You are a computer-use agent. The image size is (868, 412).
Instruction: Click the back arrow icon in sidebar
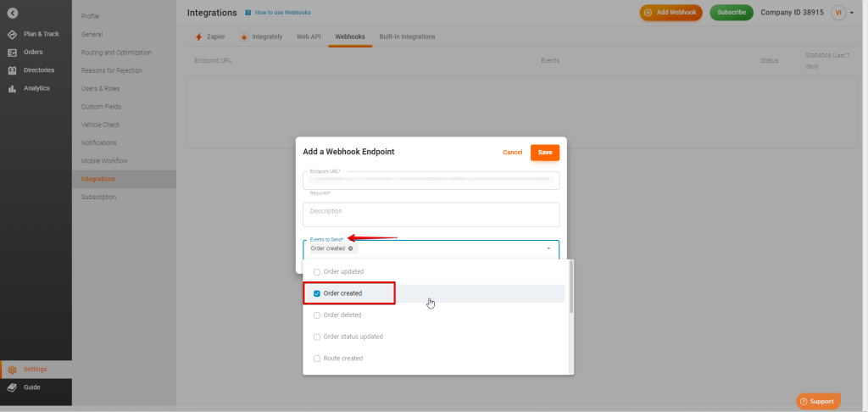pyautogui.click(x=12, y=13)
